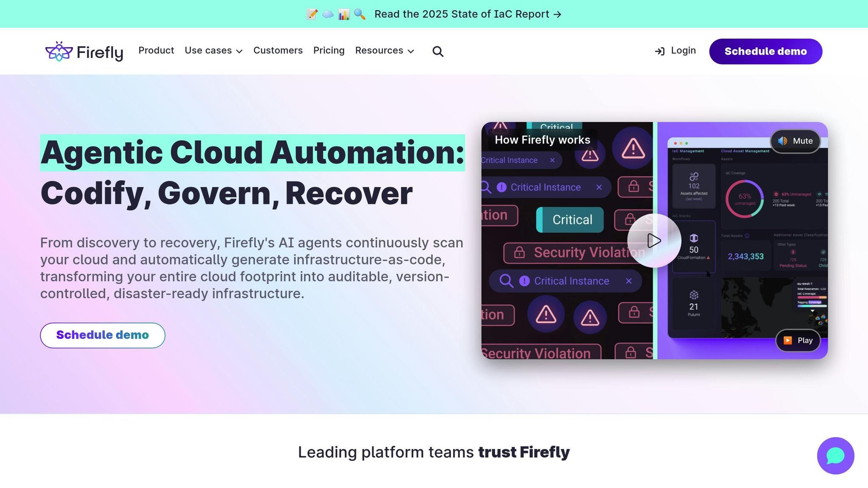Navigate to the Pricing page
Viewport: 868px width, 488px height.
click(329, 51)
